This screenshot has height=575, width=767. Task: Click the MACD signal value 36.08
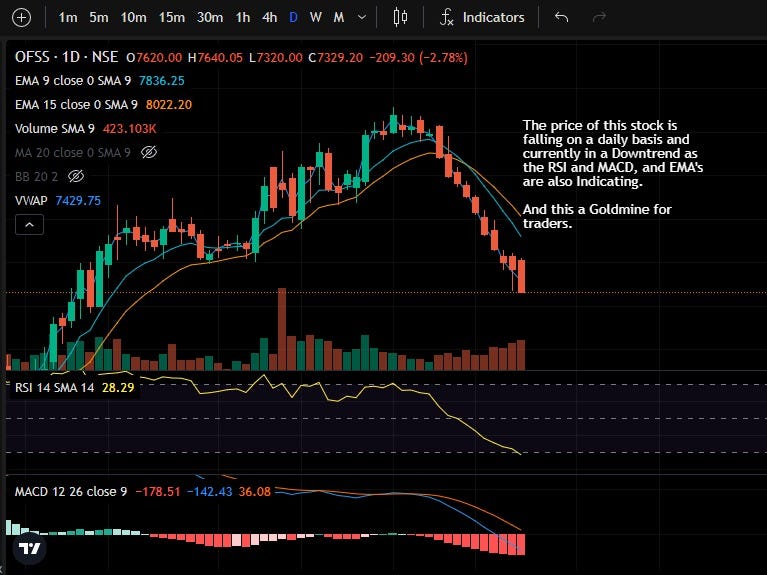[x=254, y=492]
